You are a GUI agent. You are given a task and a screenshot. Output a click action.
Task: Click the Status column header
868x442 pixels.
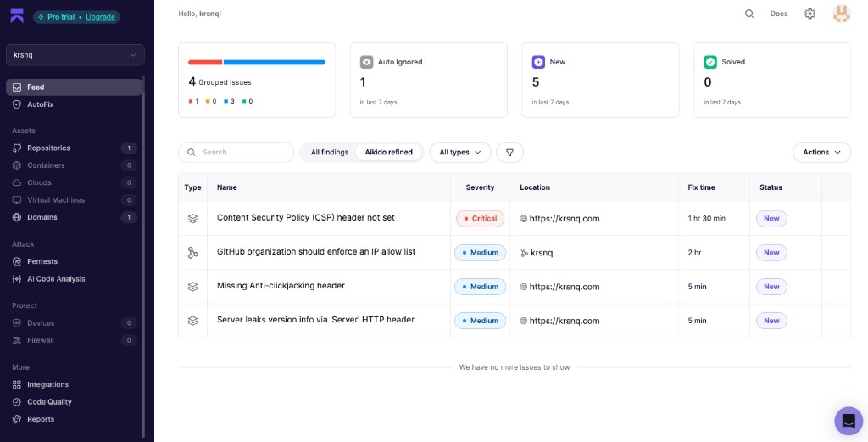tap(771, 187)
